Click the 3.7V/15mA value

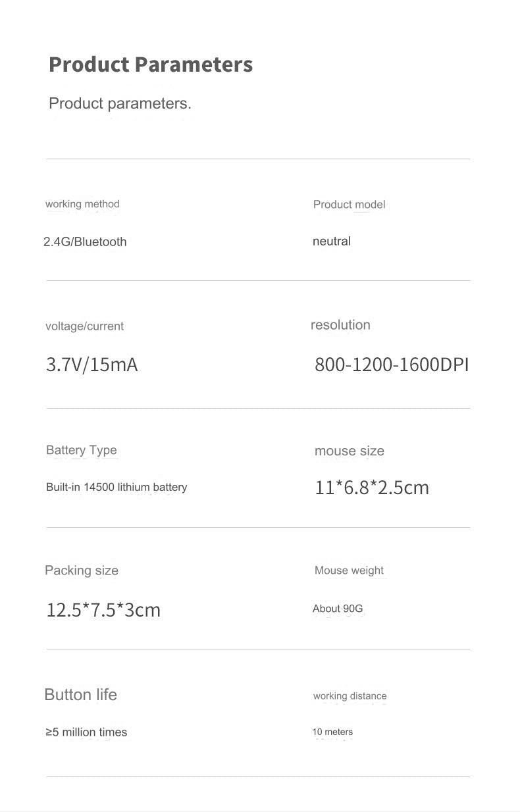[x=92, y=365]
